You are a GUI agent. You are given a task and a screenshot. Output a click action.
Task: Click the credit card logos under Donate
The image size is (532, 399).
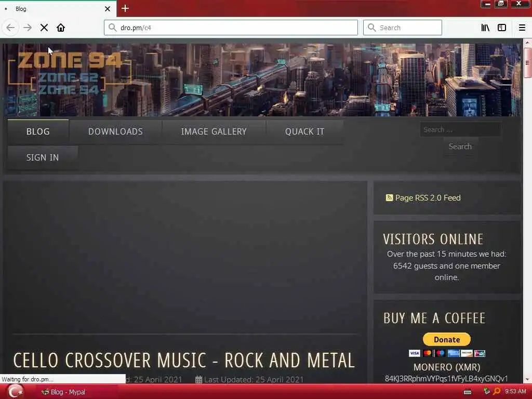point(446,353)
